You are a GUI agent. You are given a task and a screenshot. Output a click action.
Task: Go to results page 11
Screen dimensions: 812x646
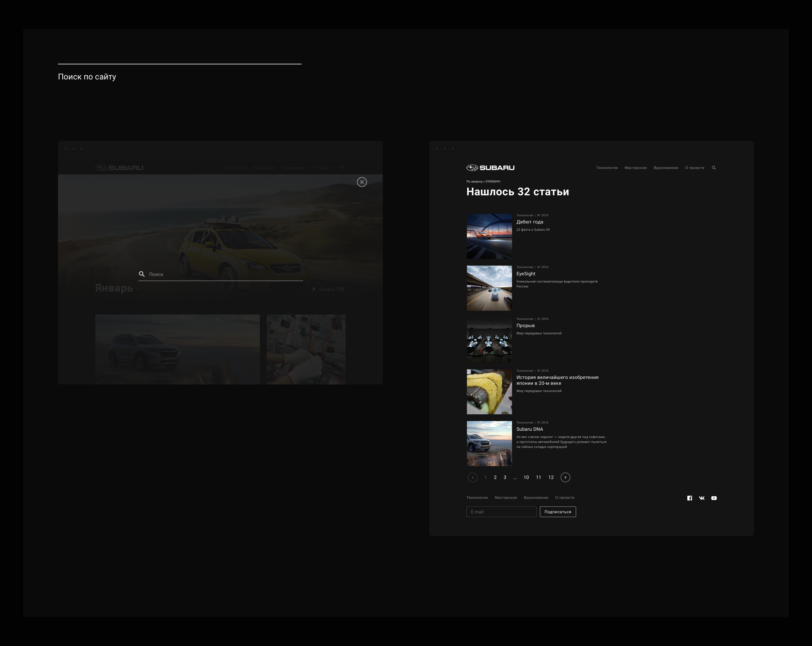[x=539, y=477]
